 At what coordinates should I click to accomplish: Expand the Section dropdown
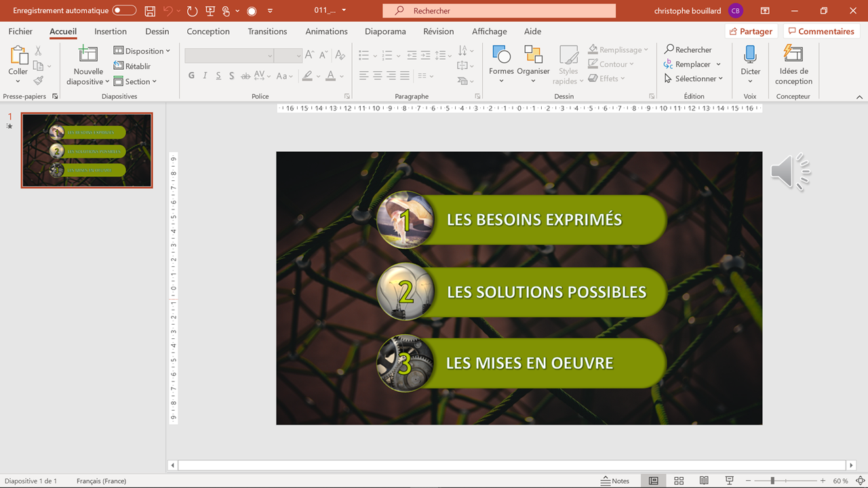136,81
